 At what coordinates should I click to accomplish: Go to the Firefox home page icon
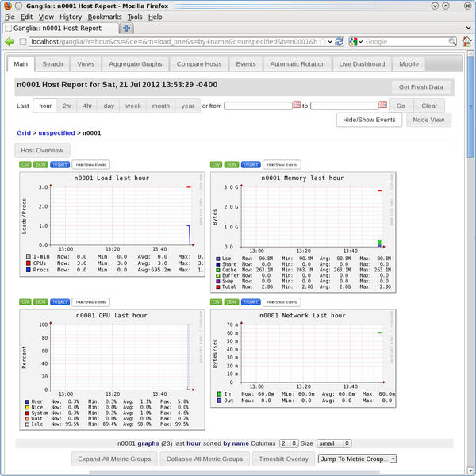tap(467, 41)
